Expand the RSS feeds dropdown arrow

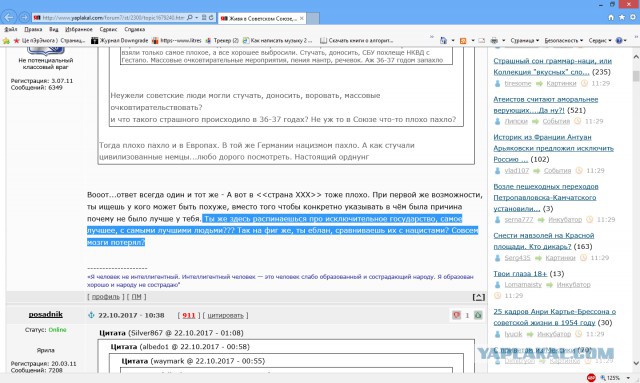coord(473,40)
